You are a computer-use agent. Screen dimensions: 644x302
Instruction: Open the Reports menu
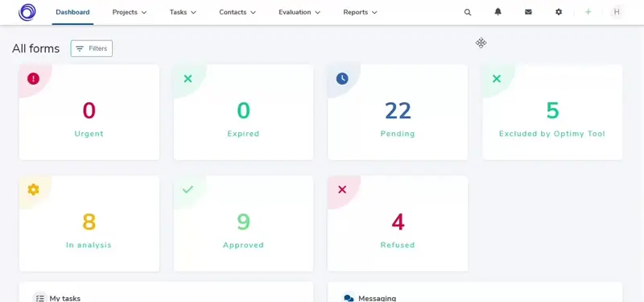click(360, 12)
